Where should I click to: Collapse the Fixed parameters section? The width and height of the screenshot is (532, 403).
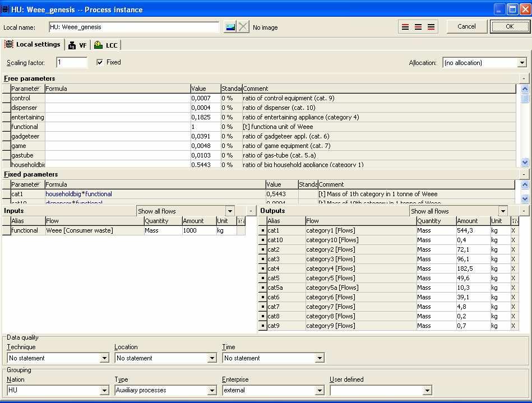click(x=524, y=174)
